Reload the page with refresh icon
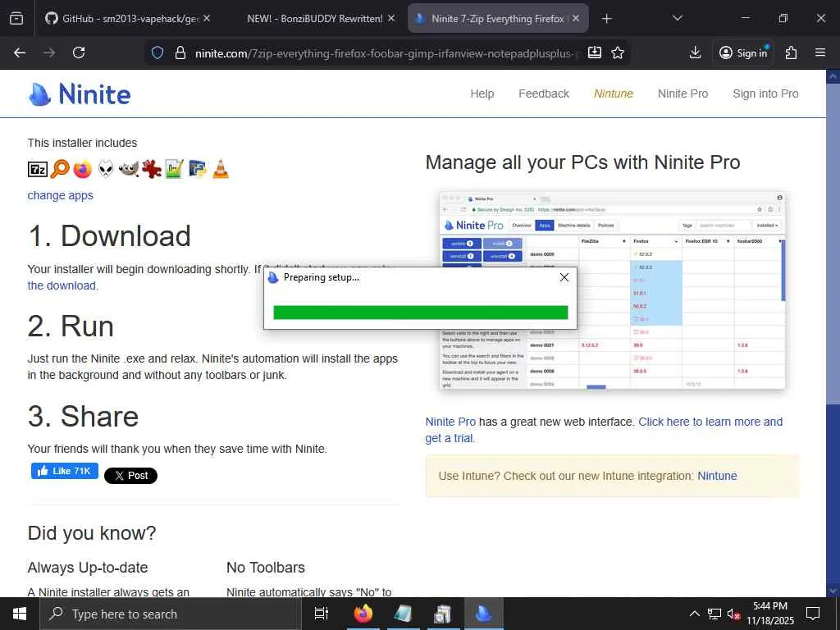 click(x=79, y=52)
